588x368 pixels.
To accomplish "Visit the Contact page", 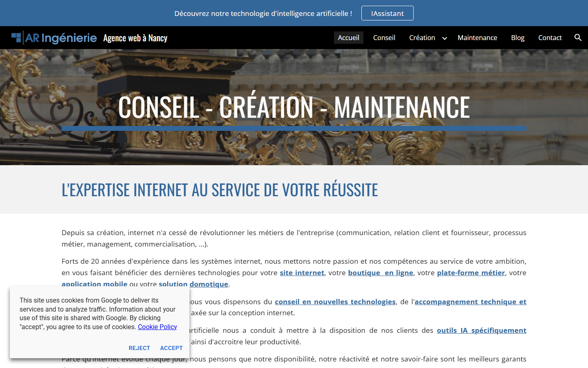I will click(550, 38).
